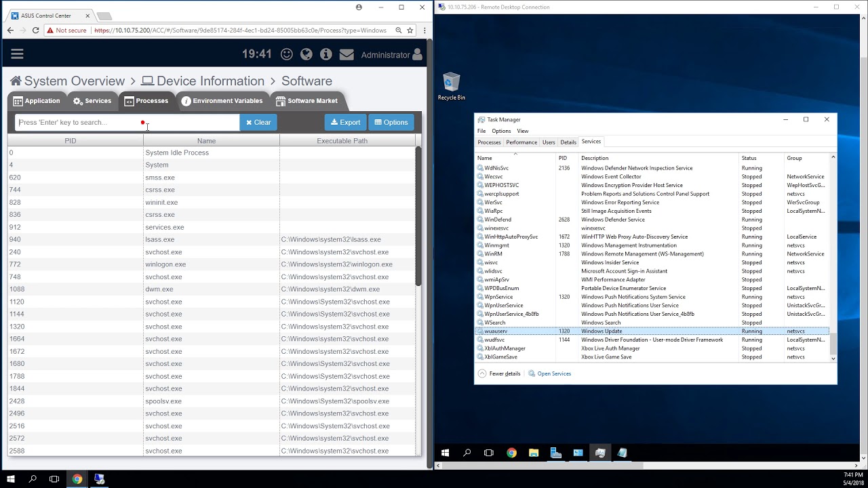Select the Processes tab in ASUS Control Center
The width and height of the screenshot is (868, 488).
pyautogui.click(x=146, y=101)
